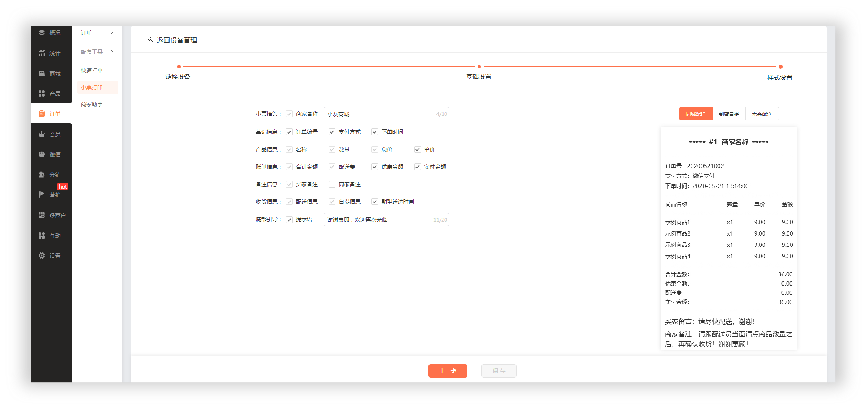This screenshot has height=409, width=867.
Task: Click the four-squares grid sidebar icon
Action: pyautogui.click(x=50, y=93)
